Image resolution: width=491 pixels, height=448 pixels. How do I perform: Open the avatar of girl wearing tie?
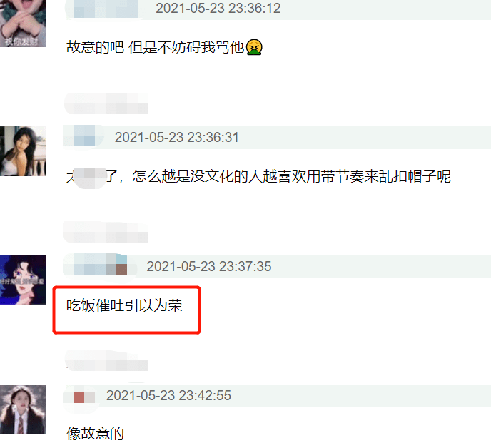23,409
